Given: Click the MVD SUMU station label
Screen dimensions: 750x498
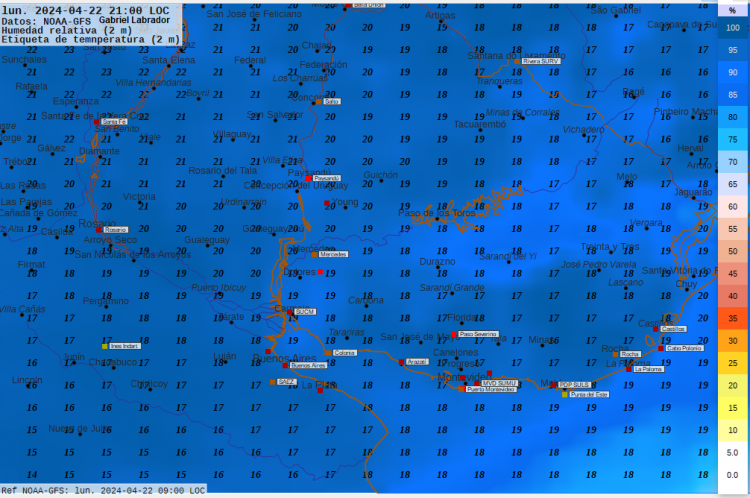Looking at the screenshot, I should [x=499, y=382].
